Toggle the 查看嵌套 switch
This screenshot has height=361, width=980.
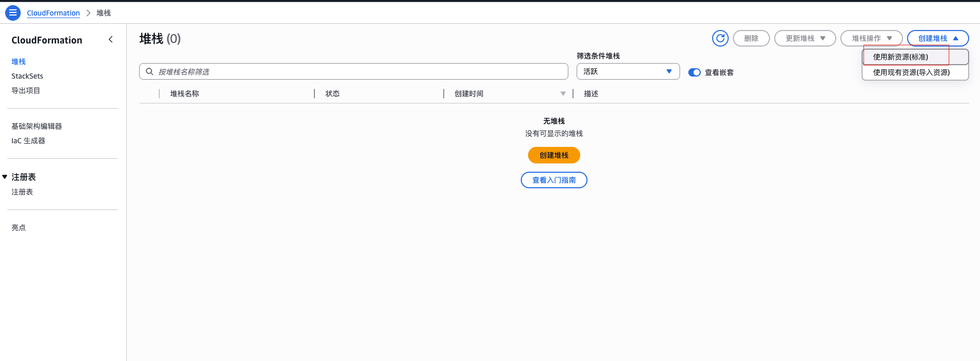click(x=694, y=72)
